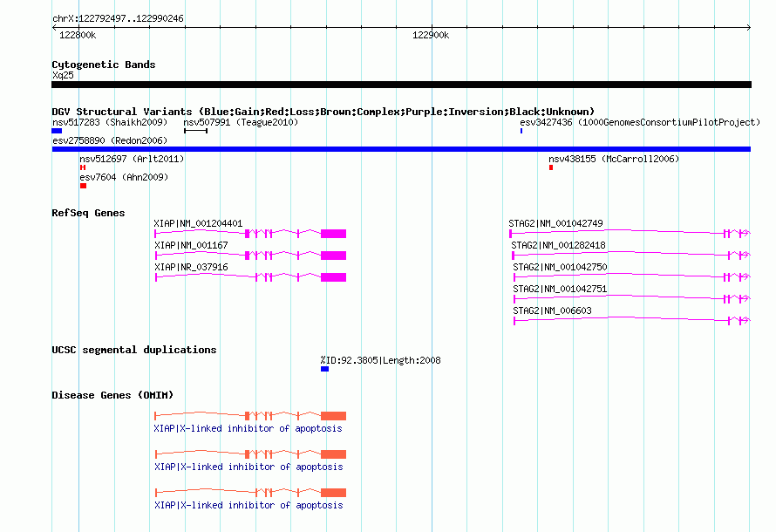776x532 pixels.
Task: Open the STAG2|NM_001042749 transcript label
Action: (555, 223)
